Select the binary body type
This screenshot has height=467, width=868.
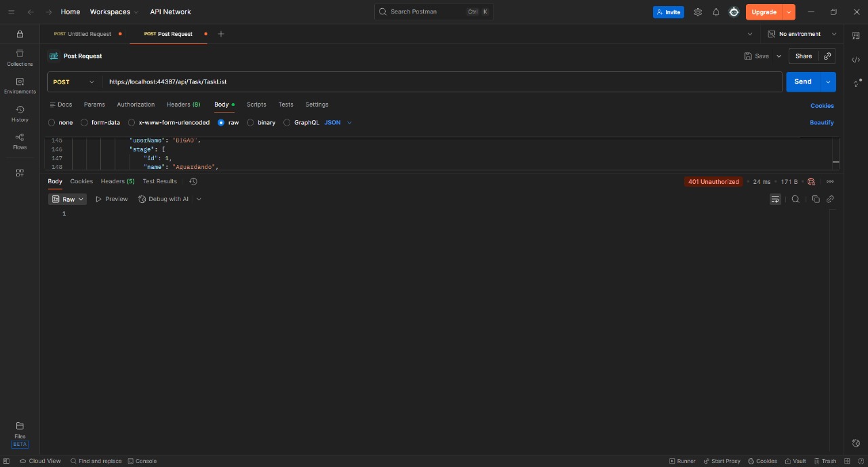click(250, 123)
